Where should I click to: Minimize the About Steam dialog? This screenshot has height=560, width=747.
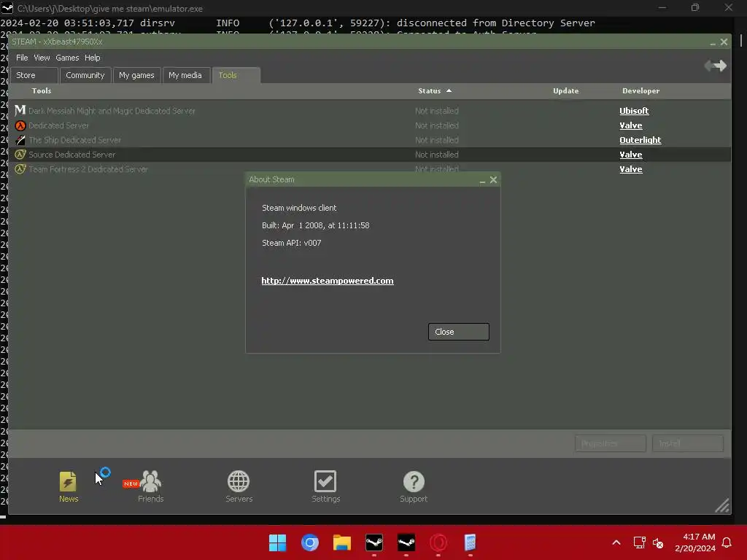(482, 181)
